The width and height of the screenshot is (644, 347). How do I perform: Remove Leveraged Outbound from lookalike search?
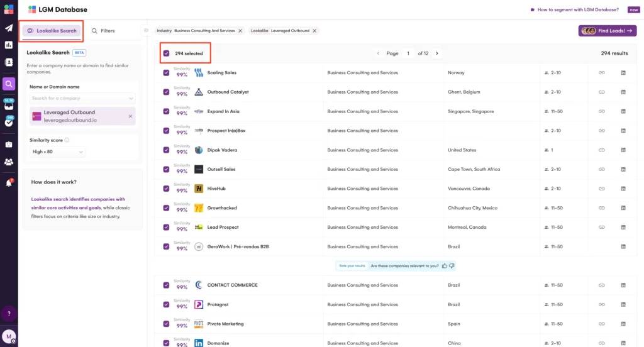click(x=130, y=116)
